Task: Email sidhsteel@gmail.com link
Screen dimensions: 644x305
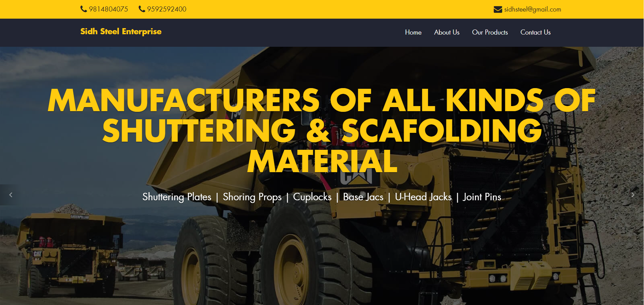Action: click(532, 9)
